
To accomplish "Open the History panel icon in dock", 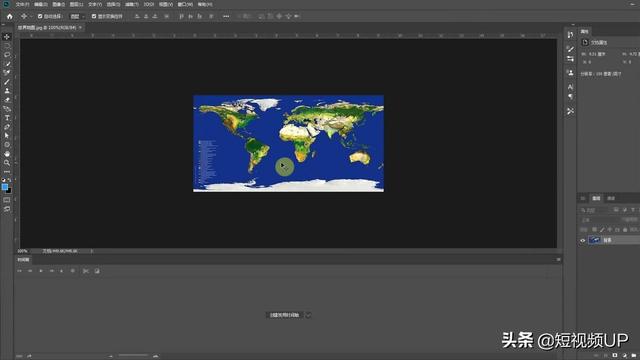I will coord(570,35).
